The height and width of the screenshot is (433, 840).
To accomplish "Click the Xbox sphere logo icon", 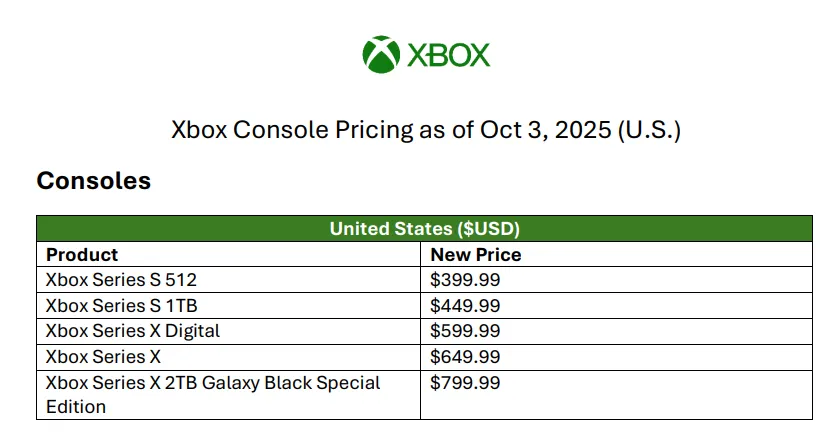I will coord(381,54).
